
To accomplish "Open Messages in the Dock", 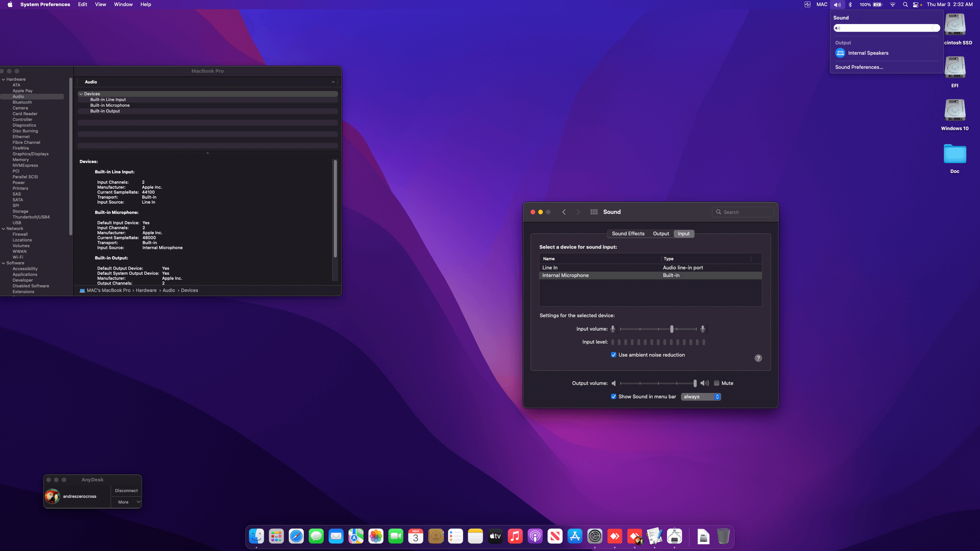I will pos(316,536).
